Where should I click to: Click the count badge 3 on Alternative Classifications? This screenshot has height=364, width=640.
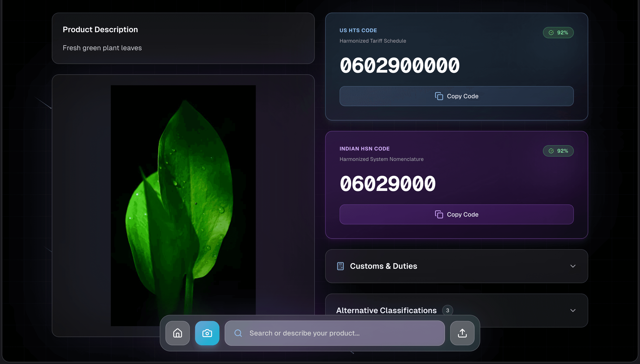(447, 310)
